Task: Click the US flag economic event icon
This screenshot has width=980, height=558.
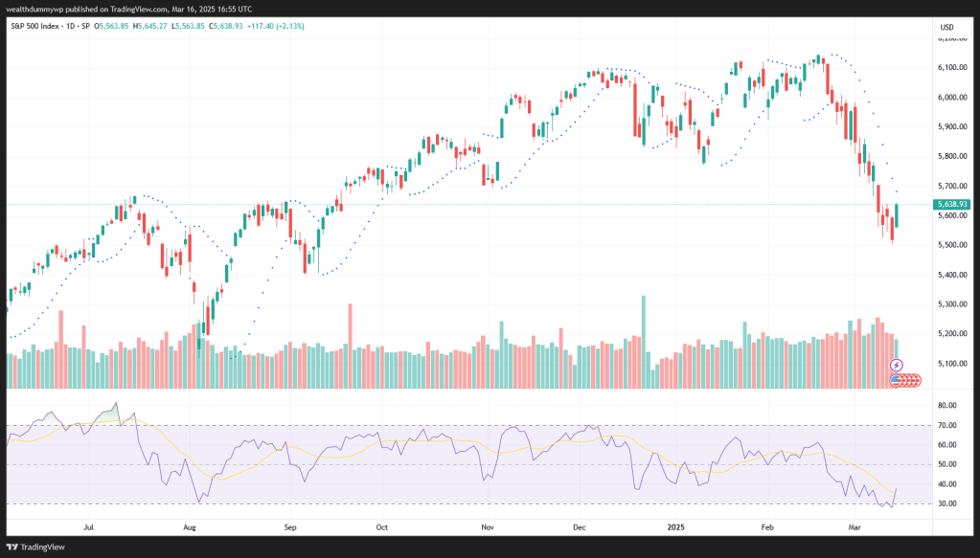Action: pyautogui.click(x=896, y=380)
